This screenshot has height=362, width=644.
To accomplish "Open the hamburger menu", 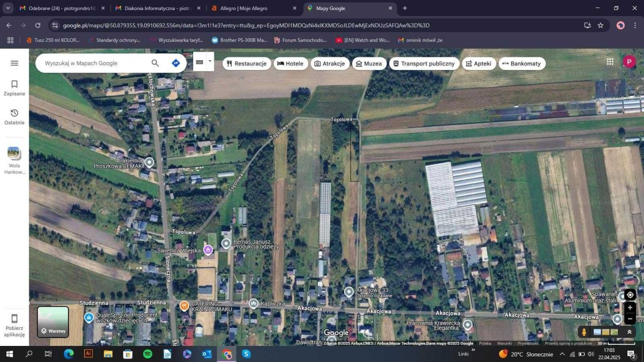I will pyautogui.click(x=14, y=63).
